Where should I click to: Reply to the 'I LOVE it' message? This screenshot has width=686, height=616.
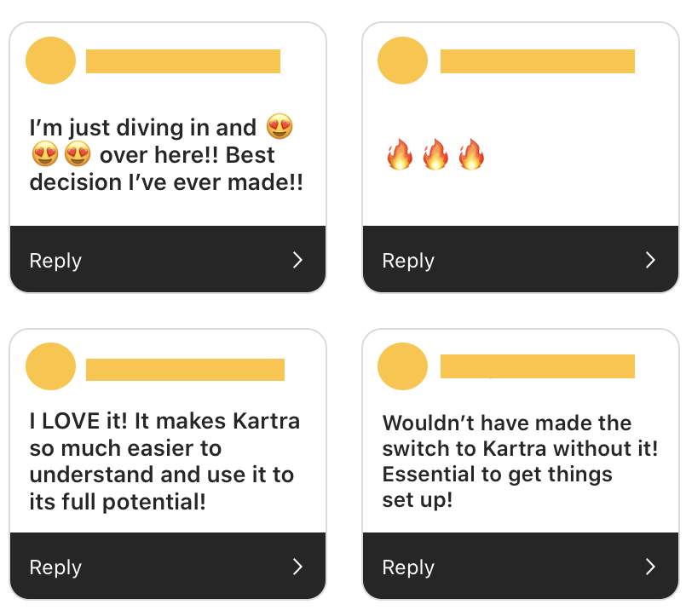click(55, 567)
